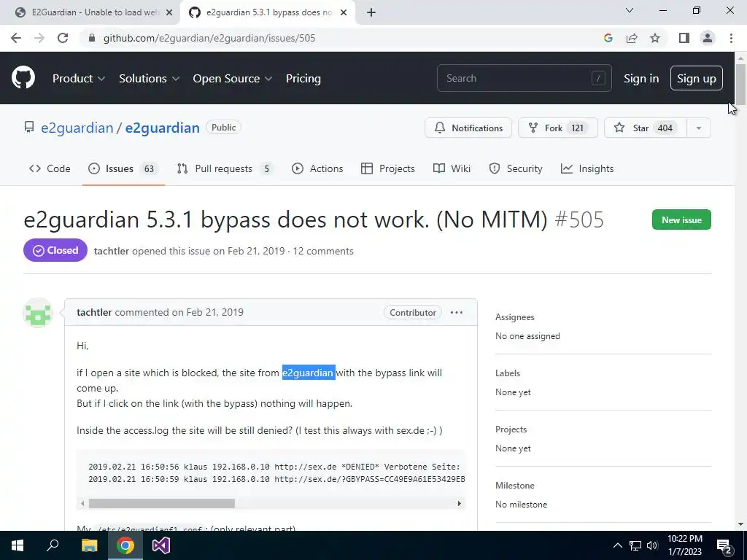Switch to the Insights tab

click(587, 168)
